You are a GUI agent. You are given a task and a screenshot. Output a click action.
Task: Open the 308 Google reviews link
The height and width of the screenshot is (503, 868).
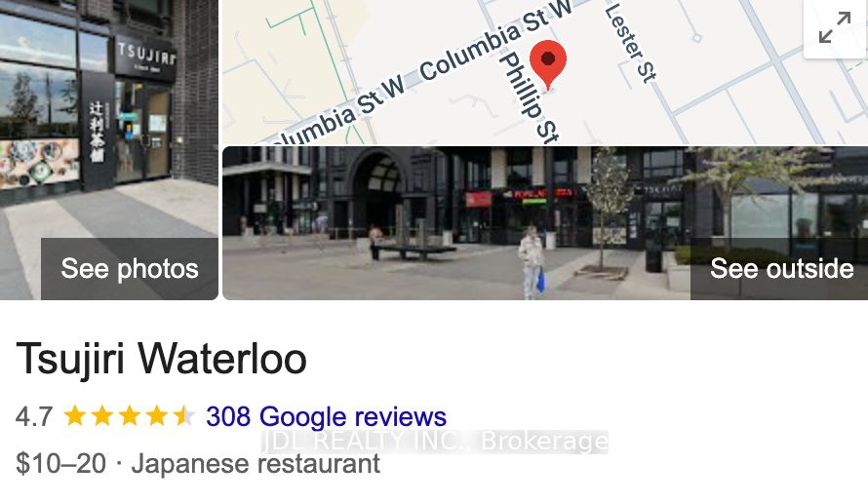[x=326, y=416]
